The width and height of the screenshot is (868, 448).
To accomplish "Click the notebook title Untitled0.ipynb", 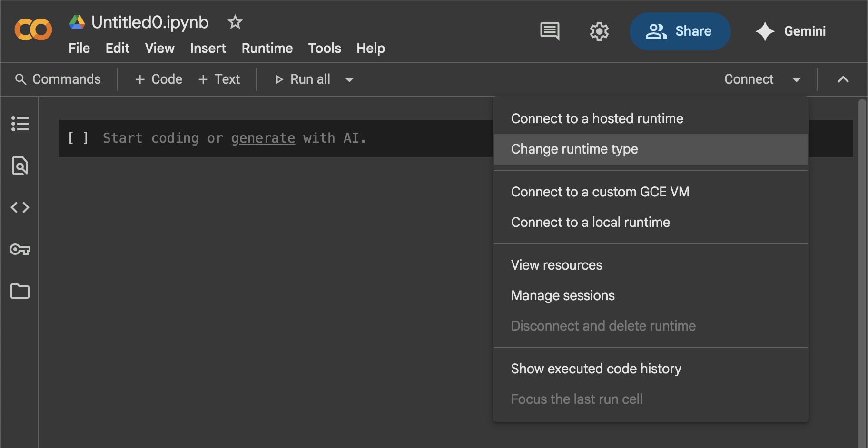I will pos(150,22).
